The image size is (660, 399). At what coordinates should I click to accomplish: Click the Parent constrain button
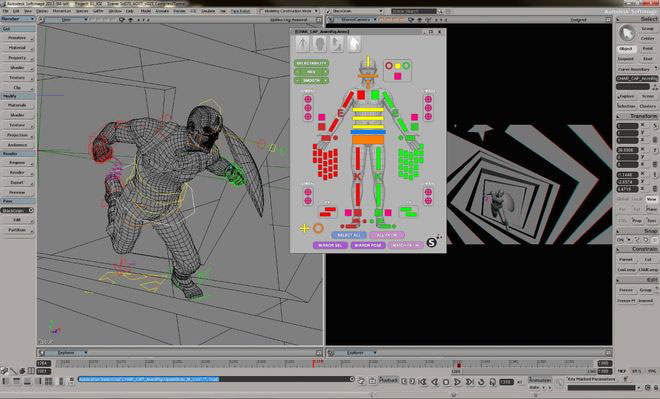point(626,259)
